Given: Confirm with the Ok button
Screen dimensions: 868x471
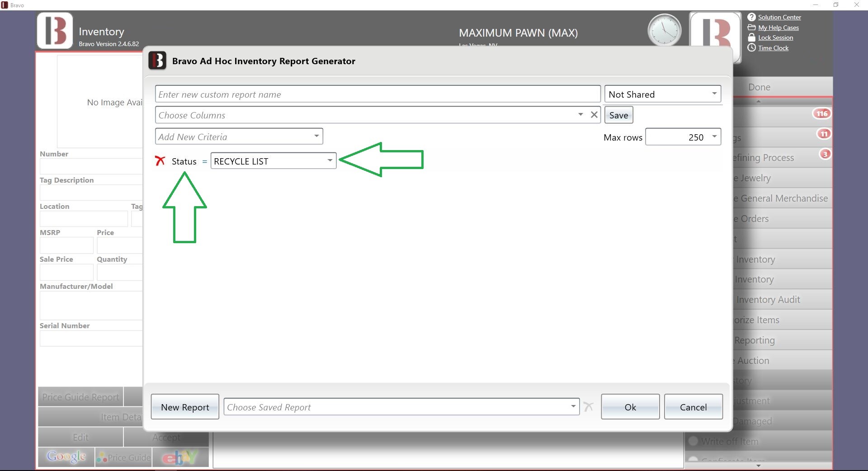Looking at the screenshot, I should [630, 407].
